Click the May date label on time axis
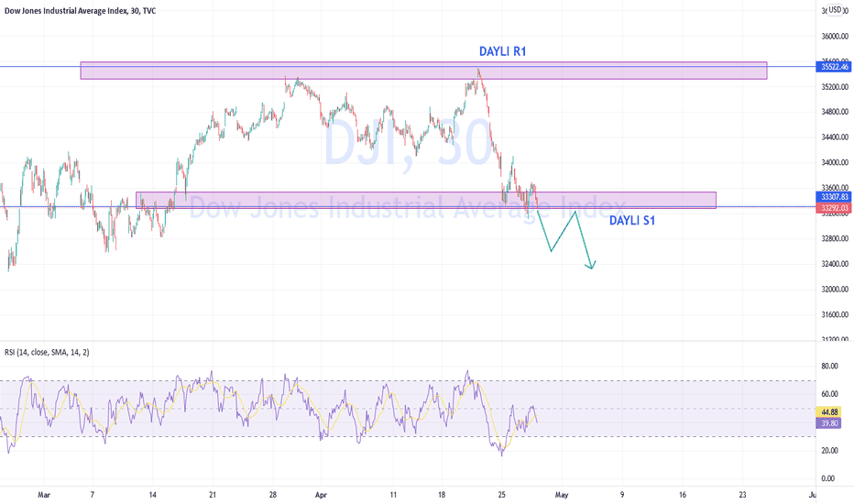The width and height of the screenshot is (854, 504). (x=562, y=495)
